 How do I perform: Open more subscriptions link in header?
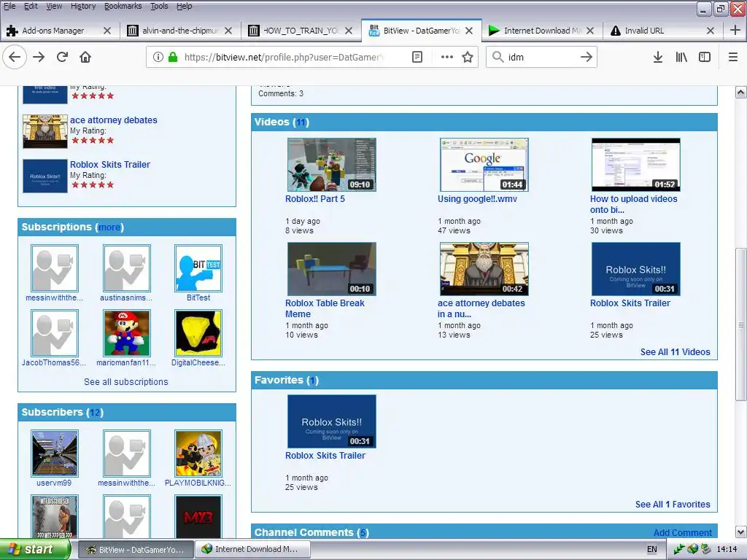click(109, 227)
